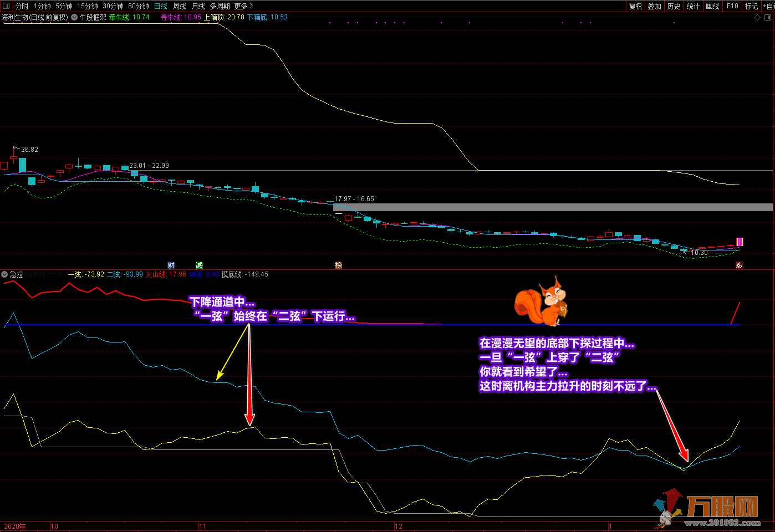Click the 摸底线: -149.45 value
This screenshot has height=532, width=775.
(x=244, y=274)
